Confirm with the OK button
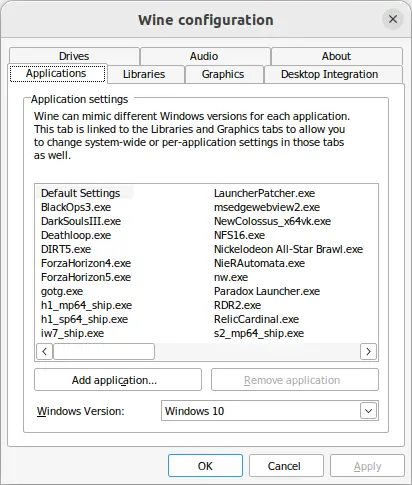 [x=205, y=466]
